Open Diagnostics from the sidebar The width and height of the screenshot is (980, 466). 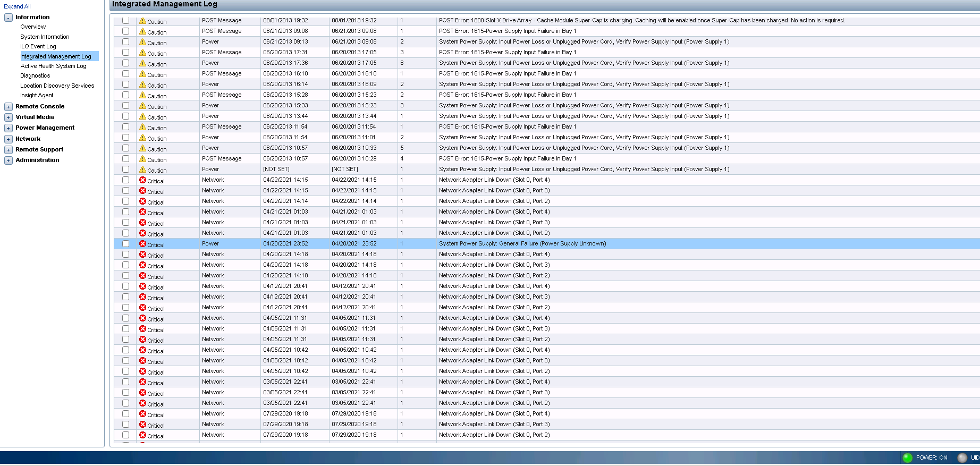point(35,75)
